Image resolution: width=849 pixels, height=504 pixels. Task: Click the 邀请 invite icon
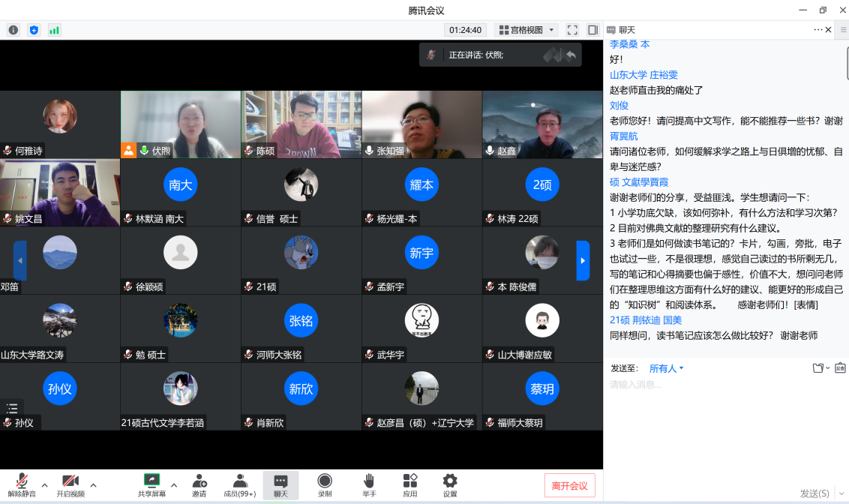click(x=199, y=485)
